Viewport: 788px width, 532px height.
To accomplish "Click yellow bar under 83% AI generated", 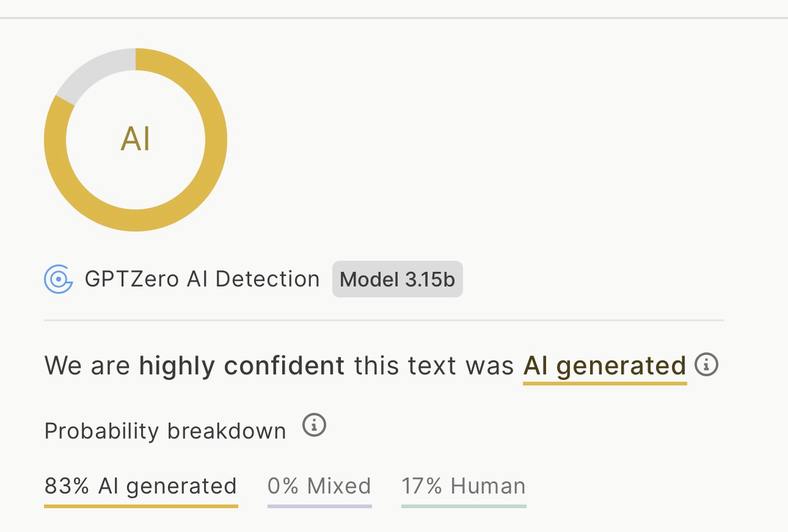I will (x=140, y=506).
